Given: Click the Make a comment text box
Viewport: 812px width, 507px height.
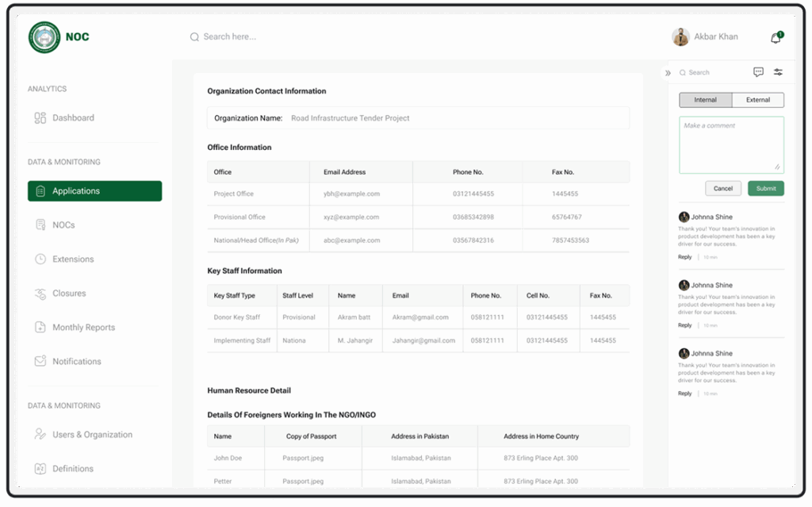Looking at the screenshot, I should 731,144.
